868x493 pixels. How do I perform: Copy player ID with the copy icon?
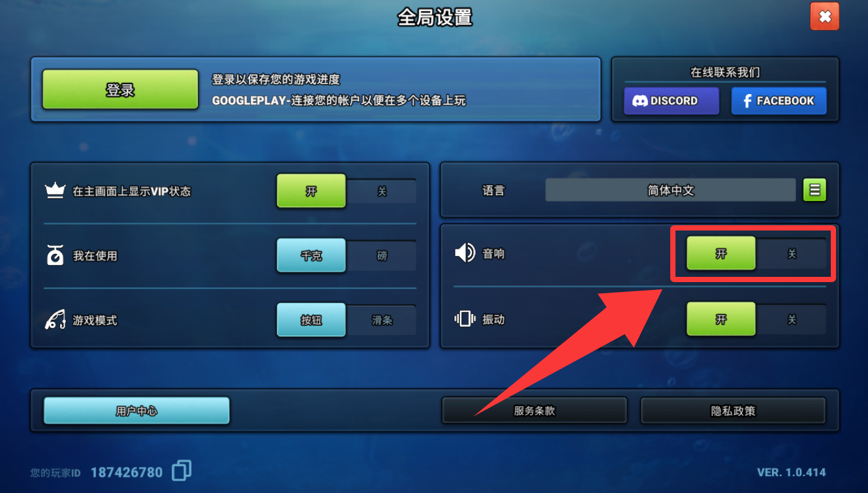pos(182,471)
